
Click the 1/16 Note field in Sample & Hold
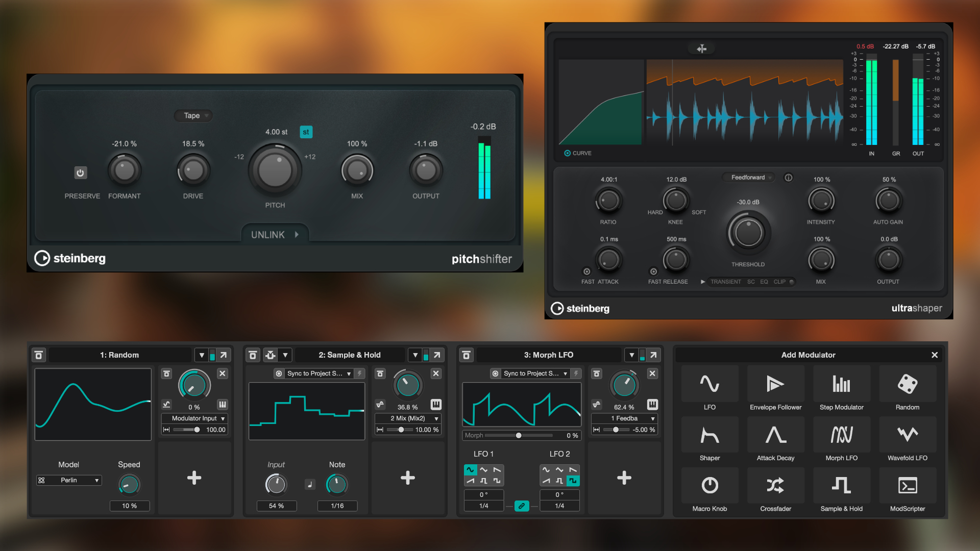(x=337, y=506)
